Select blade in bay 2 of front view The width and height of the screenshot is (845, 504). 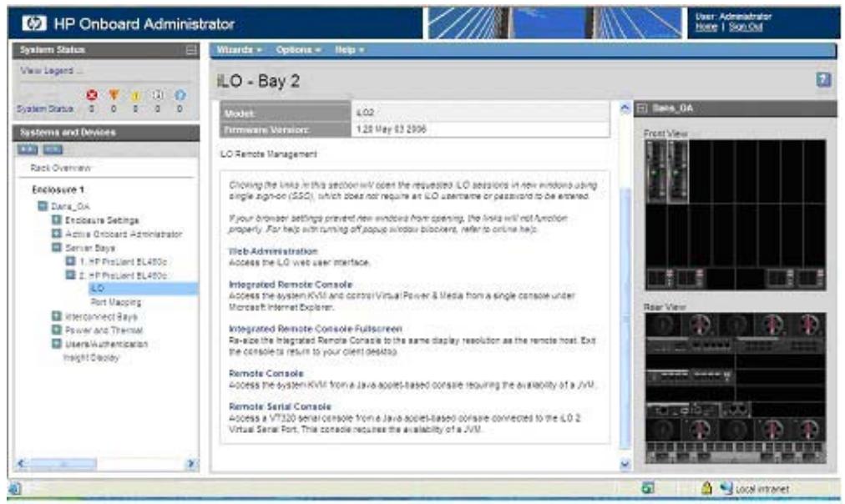[x=677, y=172]
